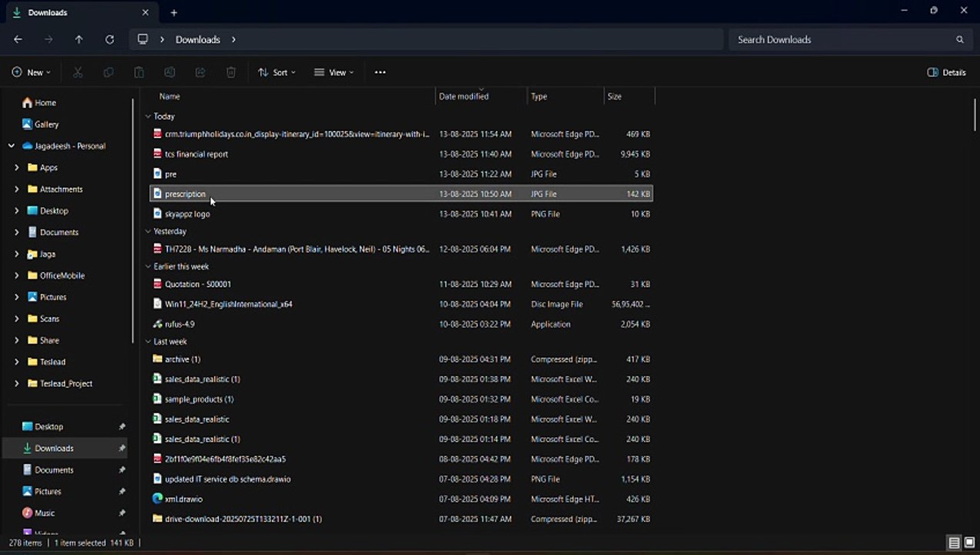980x555 pixels.
Task: Collapse the Yesterday group
Action: point(148,231)
